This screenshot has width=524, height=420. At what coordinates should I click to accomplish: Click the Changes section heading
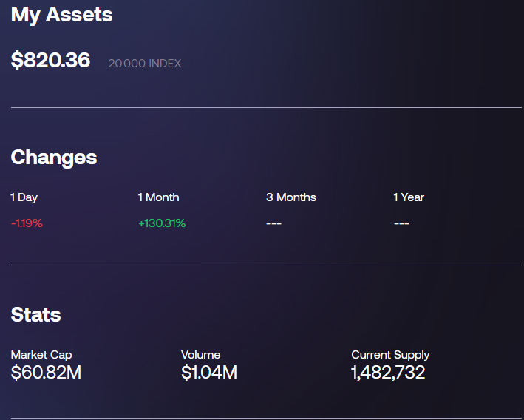click(54, 157)
